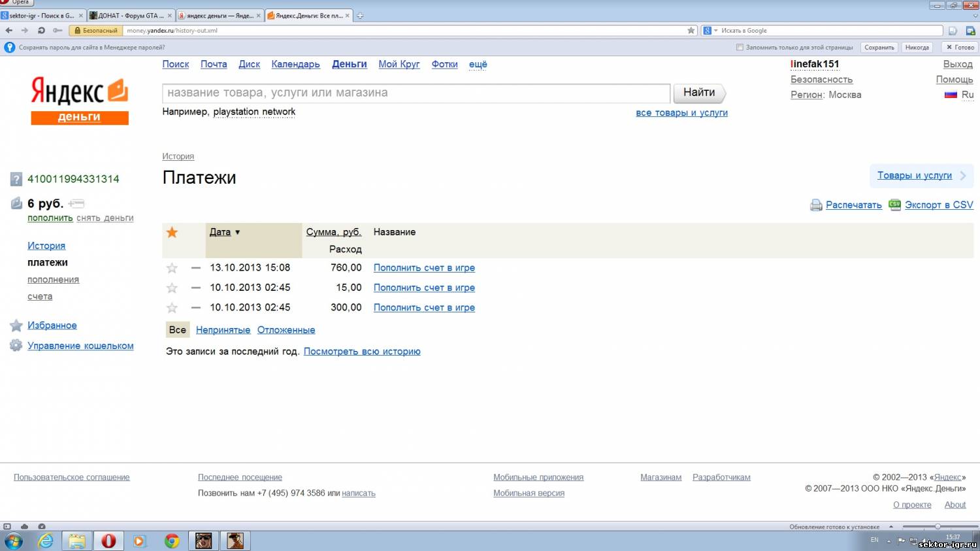This screenshot has width=980, height=551.
Task: Click the money.yandex.ru address bar
Action: (x=405, y=31)
